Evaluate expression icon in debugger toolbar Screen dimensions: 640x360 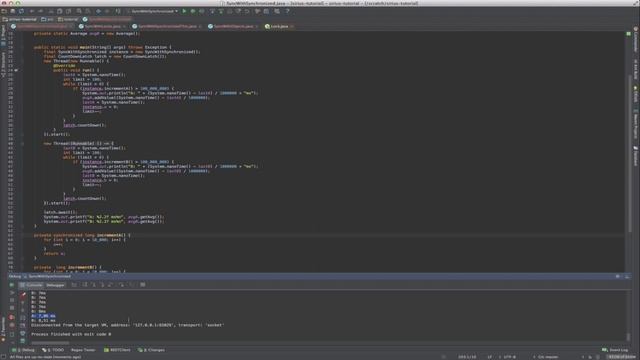(142, 285)
